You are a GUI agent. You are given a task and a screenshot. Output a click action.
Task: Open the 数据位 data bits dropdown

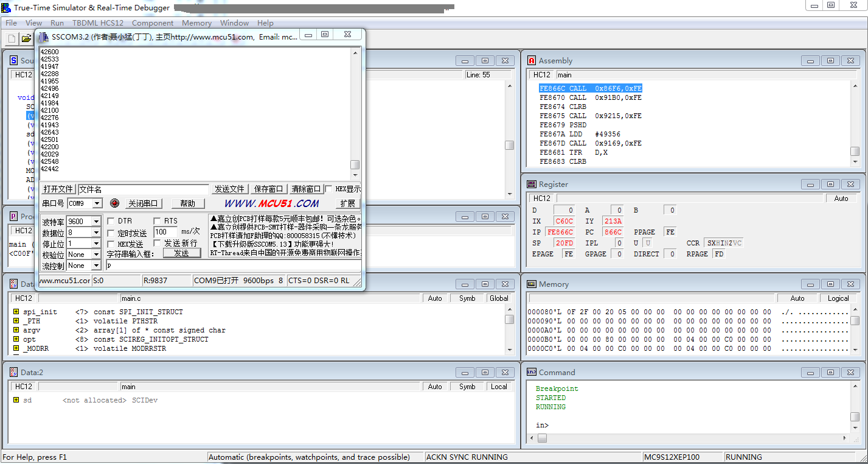coord(96,233)
